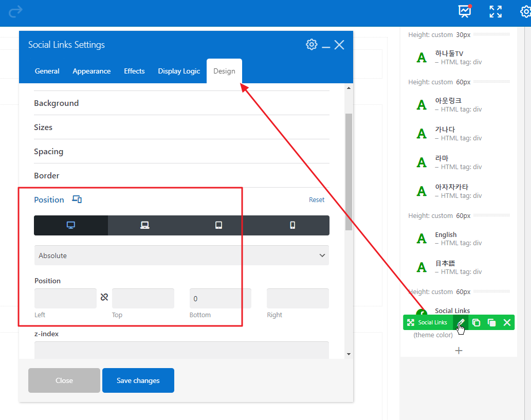Click the dialog scrollbar up arrow
Screen dimensions: 531x420
(349, 88)
